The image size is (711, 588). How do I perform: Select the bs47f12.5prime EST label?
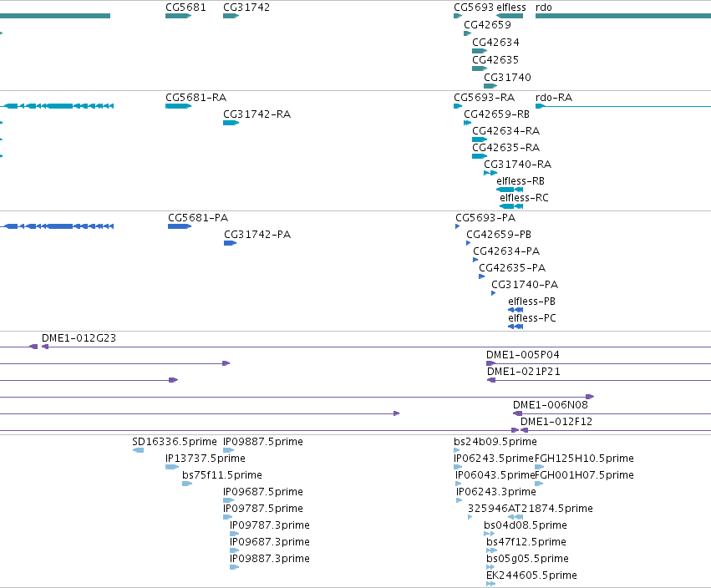pos(526,543)
